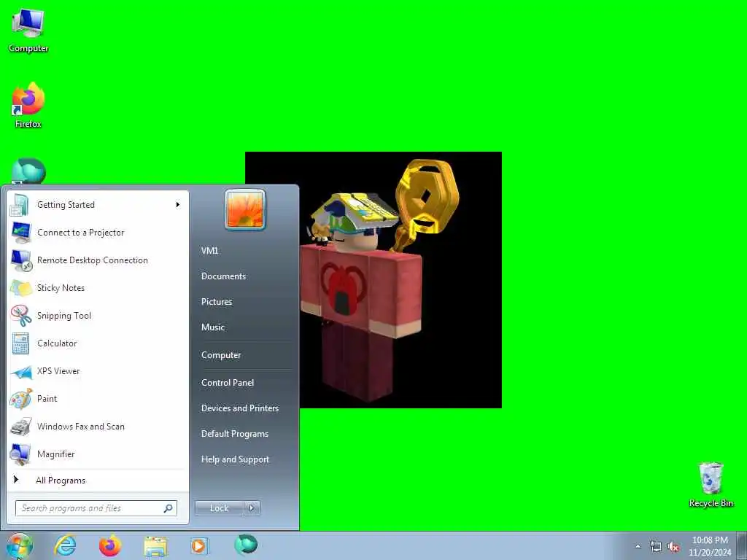The width and height of the screenshot is (747, 560).
Task: Click the Search programs and files box
Action: (x=96, y=508)
